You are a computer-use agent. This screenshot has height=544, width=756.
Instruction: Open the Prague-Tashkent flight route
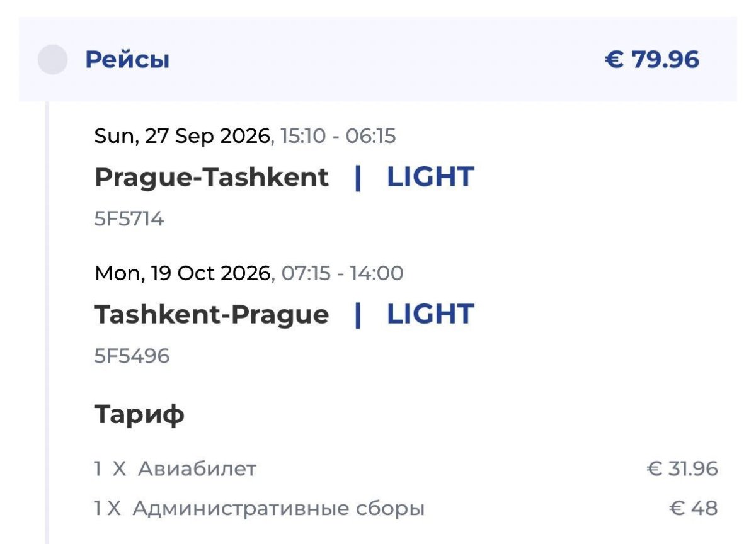pos(211,178)
